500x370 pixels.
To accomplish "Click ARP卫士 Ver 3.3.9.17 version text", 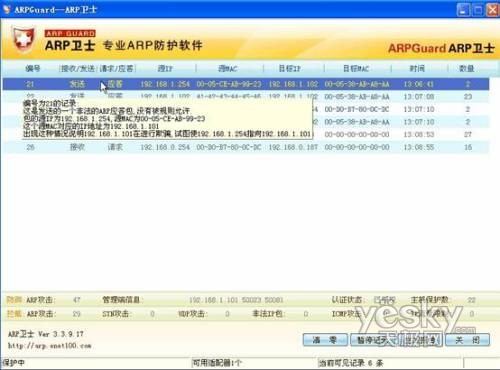I will 46,334.
